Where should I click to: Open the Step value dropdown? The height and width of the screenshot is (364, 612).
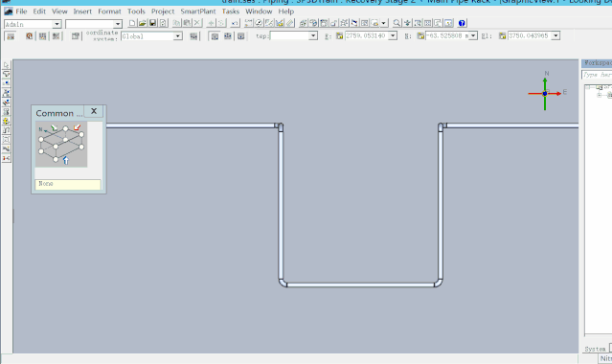[x=313, y=36]
